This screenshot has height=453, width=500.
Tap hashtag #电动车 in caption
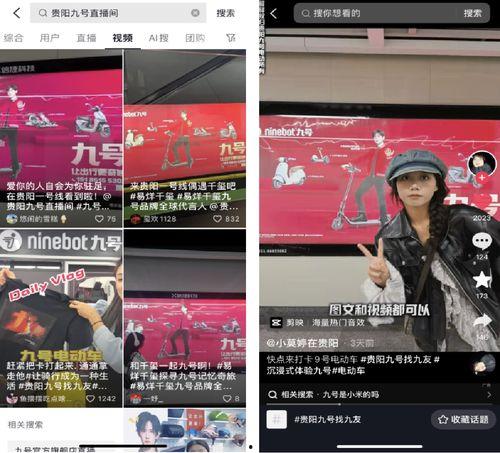click(348, 370)
